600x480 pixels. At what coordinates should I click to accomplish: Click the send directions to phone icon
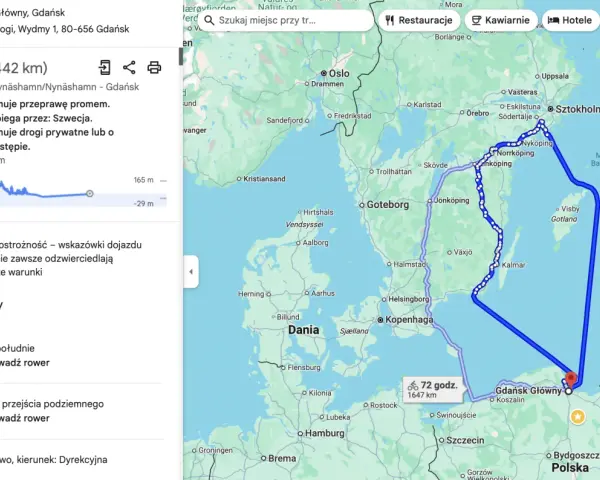coord(104,67)
